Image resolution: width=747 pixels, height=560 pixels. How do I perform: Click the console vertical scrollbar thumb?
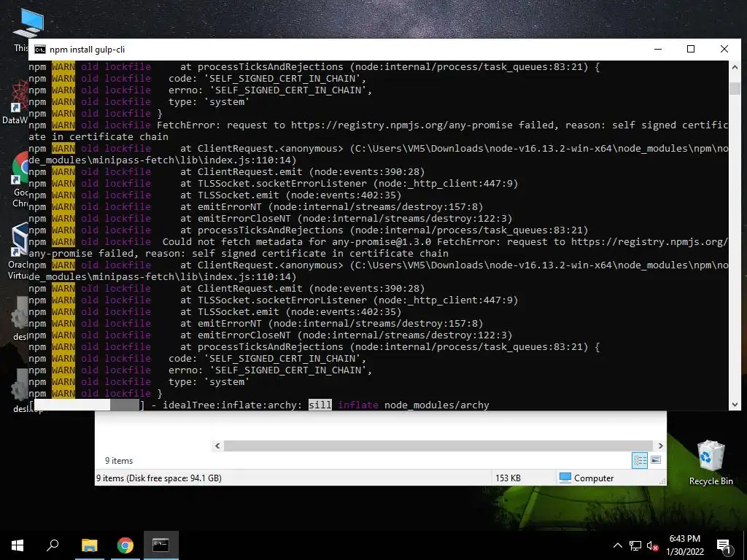(x=735, y=88)
